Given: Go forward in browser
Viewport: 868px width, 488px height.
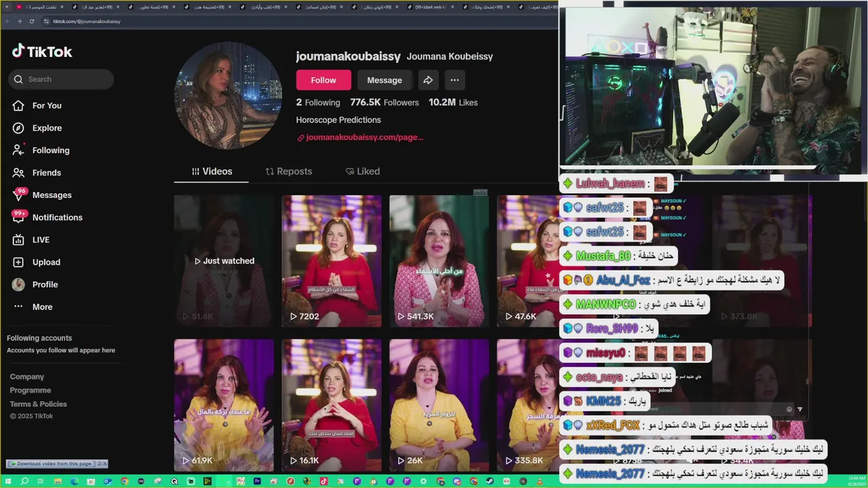Looking at the screenshot, I should click(19, 21).
